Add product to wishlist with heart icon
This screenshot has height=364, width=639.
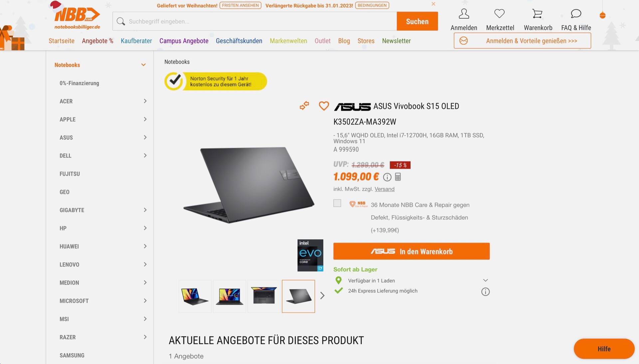(324, 106)
